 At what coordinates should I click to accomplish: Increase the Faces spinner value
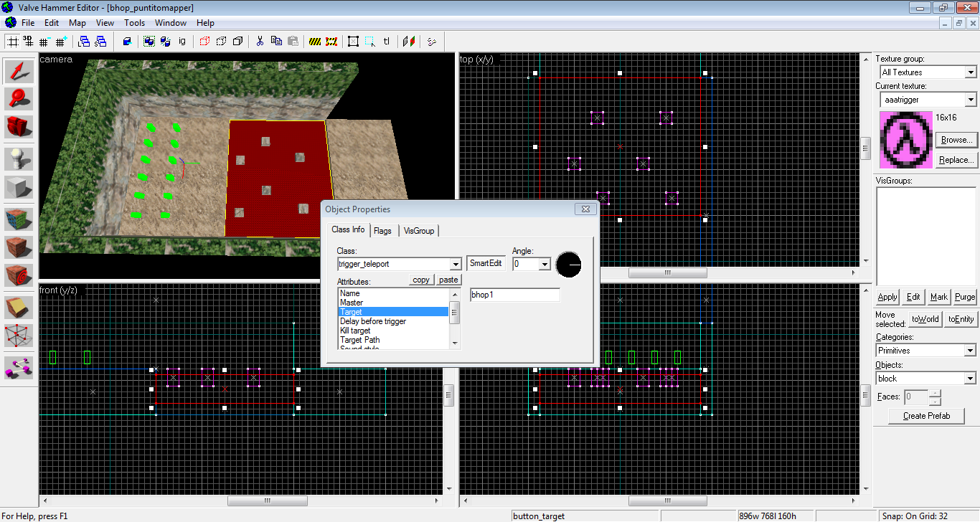click(934, 394)
